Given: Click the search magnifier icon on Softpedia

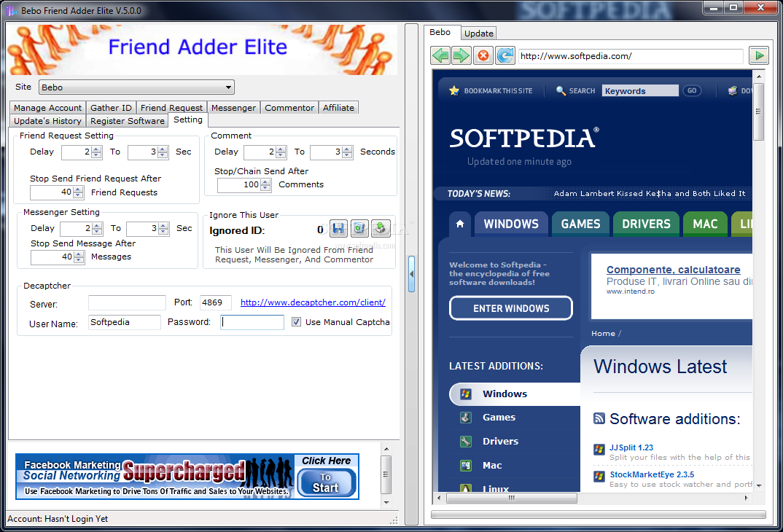Looking at the screenshot, I should tap(561, 90).
